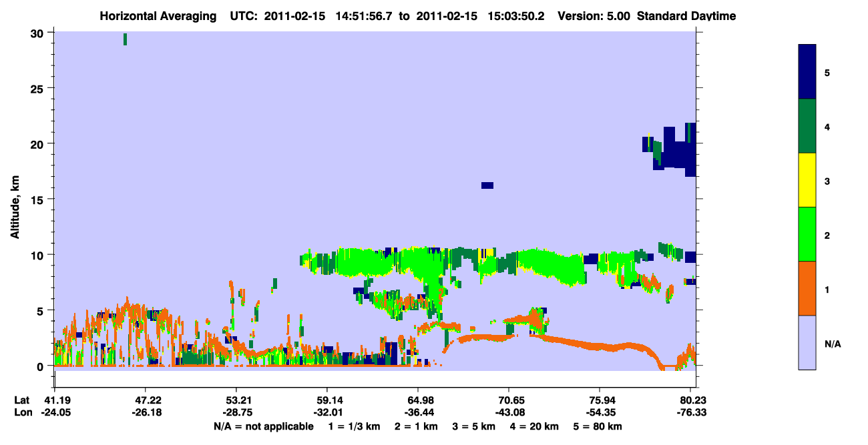Click legend text '4 = 20 km'
The height and width of the screenshot is (445, 868).
pos(533,426)
